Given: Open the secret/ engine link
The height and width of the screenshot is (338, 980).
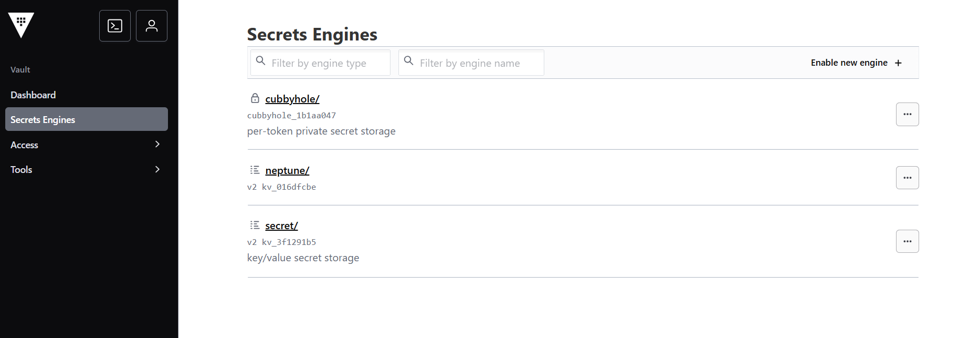Looking at the screenshot, I should pos(281,226).
